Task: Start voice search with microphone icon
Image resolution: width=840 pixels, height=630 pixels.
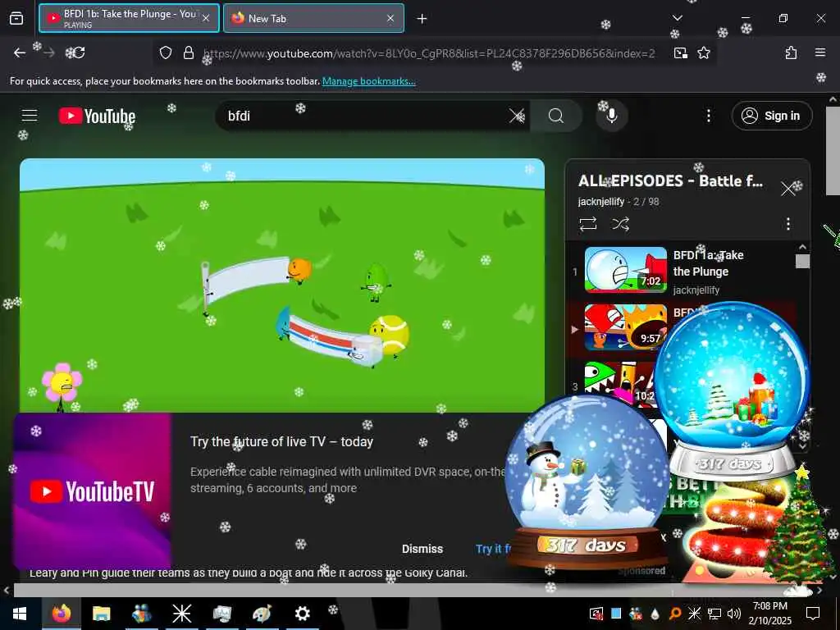Action: [x=611, y=116]
